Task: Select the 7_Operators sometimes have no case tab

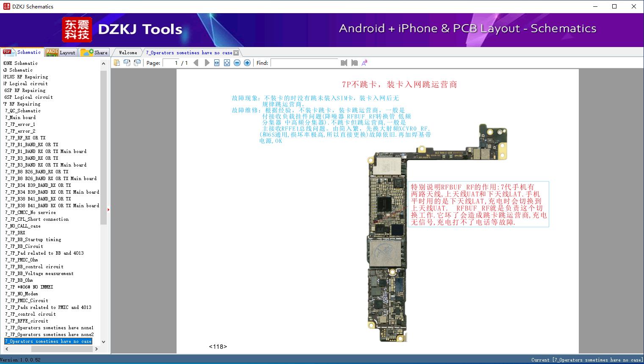Action: click(x=189, y=53)
